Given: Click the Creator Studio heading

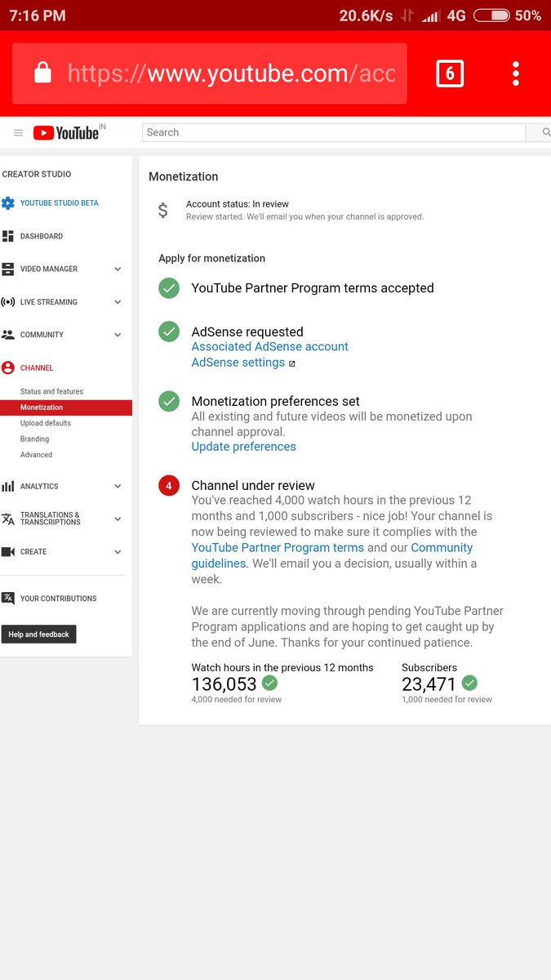Looking at the screenshot, I should pyautogui.click(x=37, y=174).
